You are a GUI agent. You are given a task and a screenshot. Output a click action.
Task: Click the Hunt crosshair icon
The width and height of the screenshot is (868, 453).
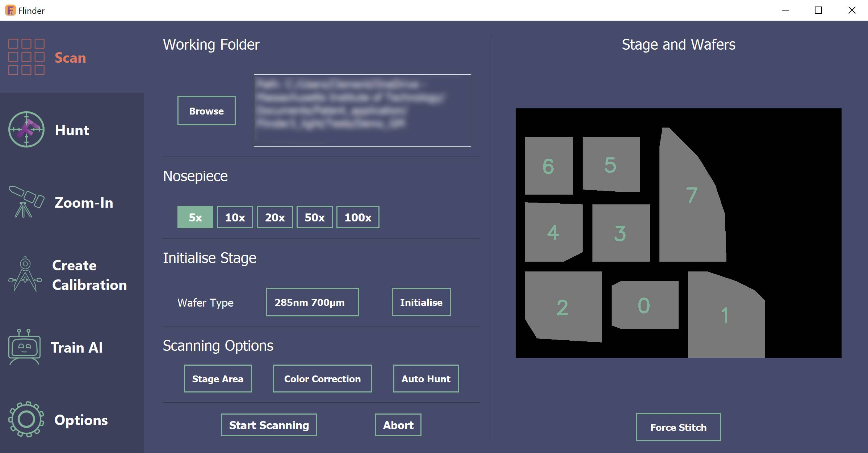(x=26, y=129)
